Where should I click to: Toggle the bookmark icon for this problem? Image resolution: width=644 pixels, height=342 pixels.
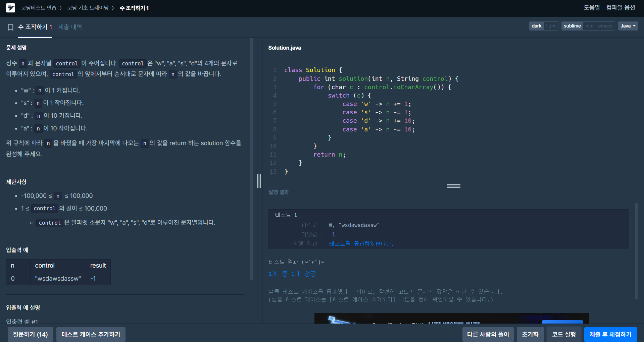point(10,27)
